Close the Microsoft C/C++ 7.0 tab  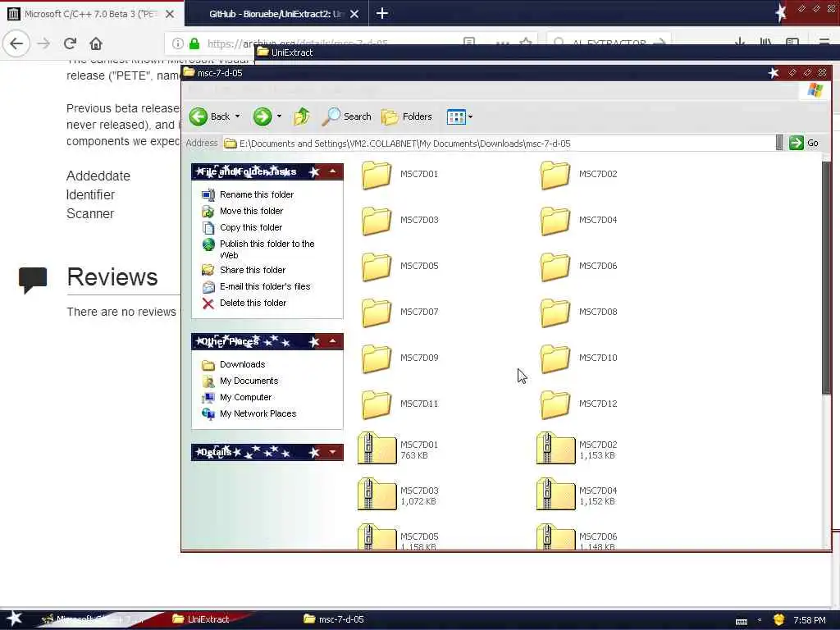pyautogui.click(x=170, y=14)
